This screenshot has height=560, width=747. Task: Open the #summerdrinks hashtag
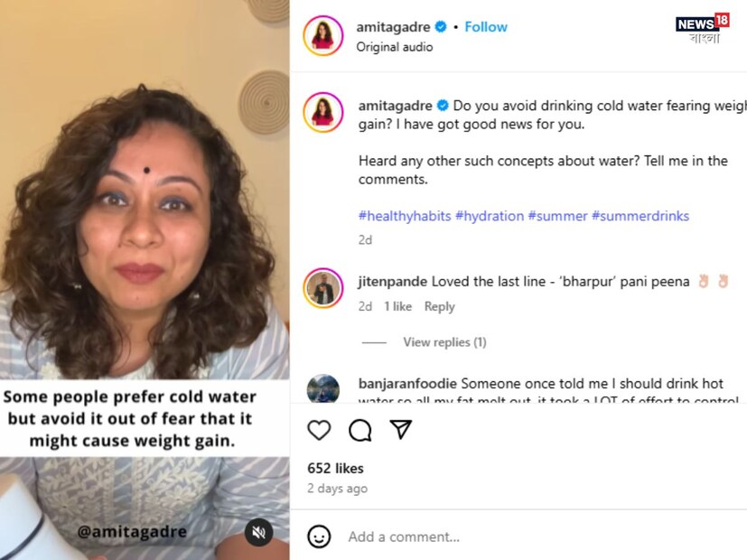(640, 216)
